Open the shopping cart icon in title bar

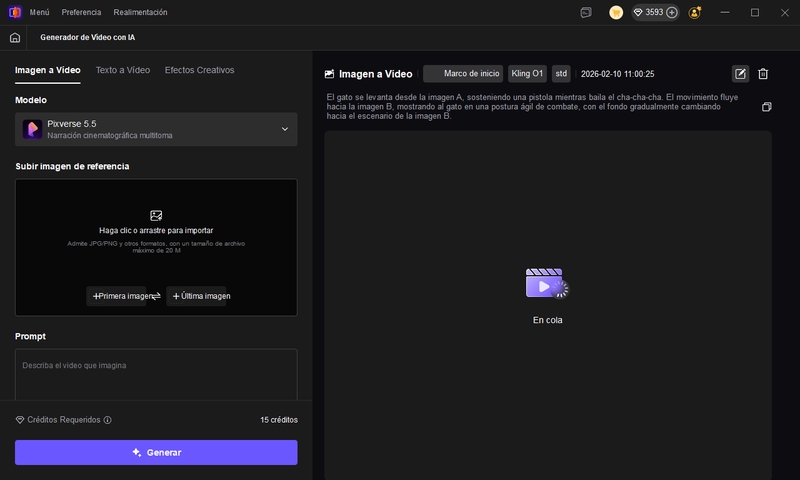tap(616, 12)
